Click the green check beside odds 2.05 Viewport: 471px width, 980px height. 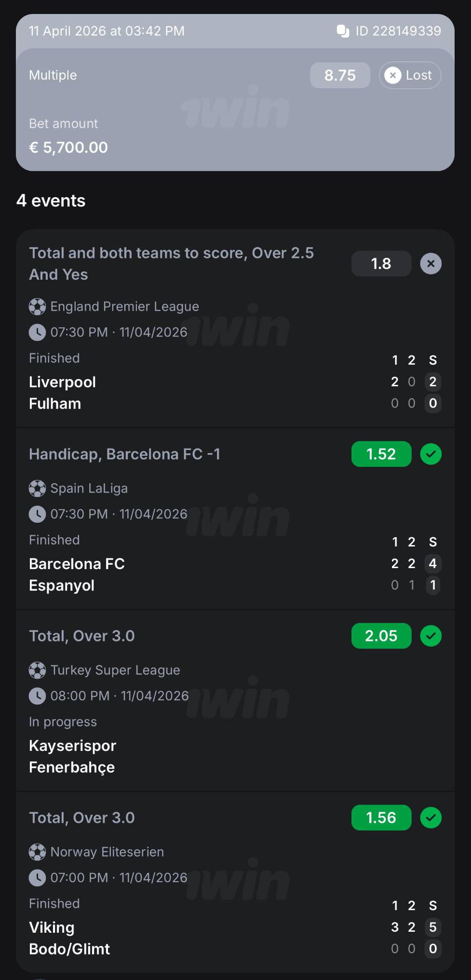(x=431, y=636)
